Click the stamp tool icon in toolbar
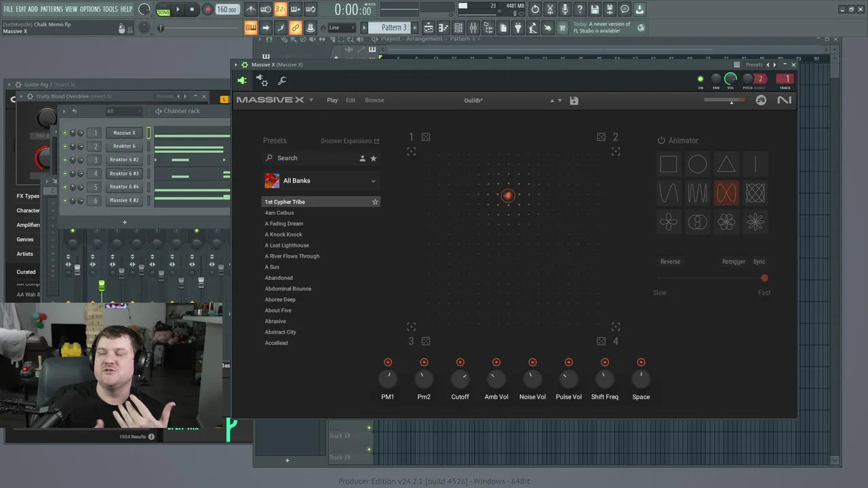The height and width of the screenshot is (488, 868). [x=311, y=28]
